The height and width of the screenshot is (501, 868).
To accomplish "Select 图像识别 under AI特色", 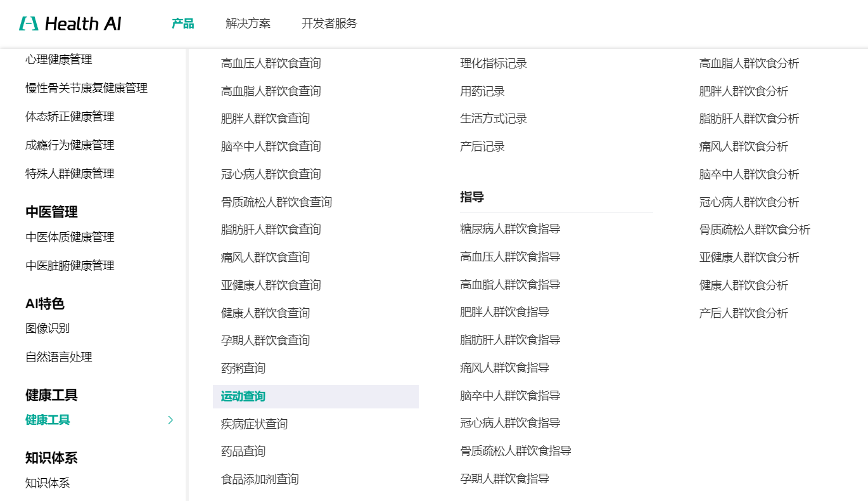I will pyautogui.click(x=48, y=329).
